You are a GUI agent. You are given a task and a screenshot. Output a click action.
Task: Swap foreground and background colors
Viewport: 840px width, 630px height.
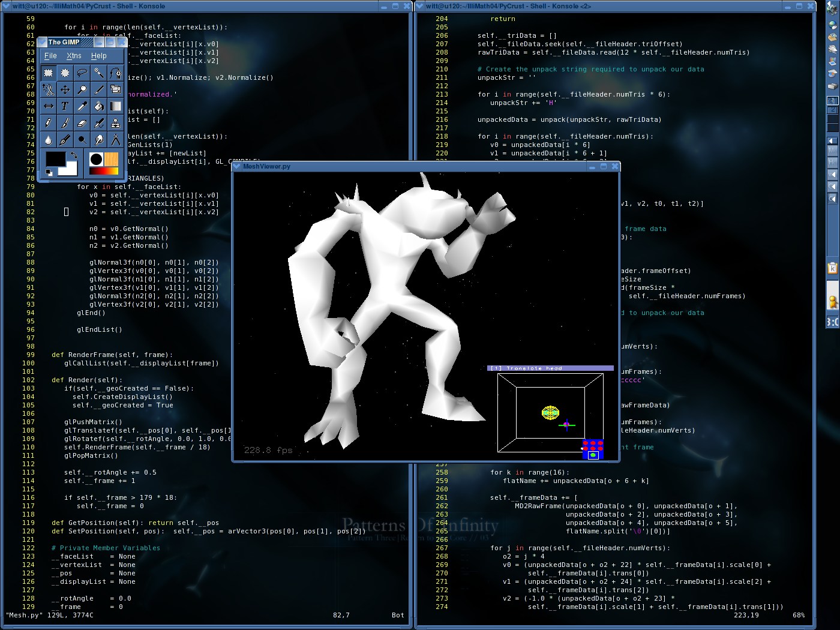coord(74,155)
